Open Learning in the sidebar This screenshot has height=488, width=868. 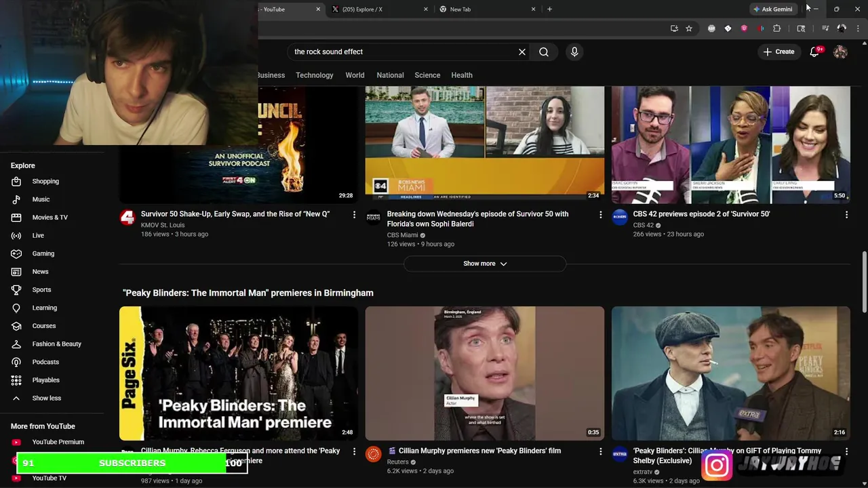(52, 308)
